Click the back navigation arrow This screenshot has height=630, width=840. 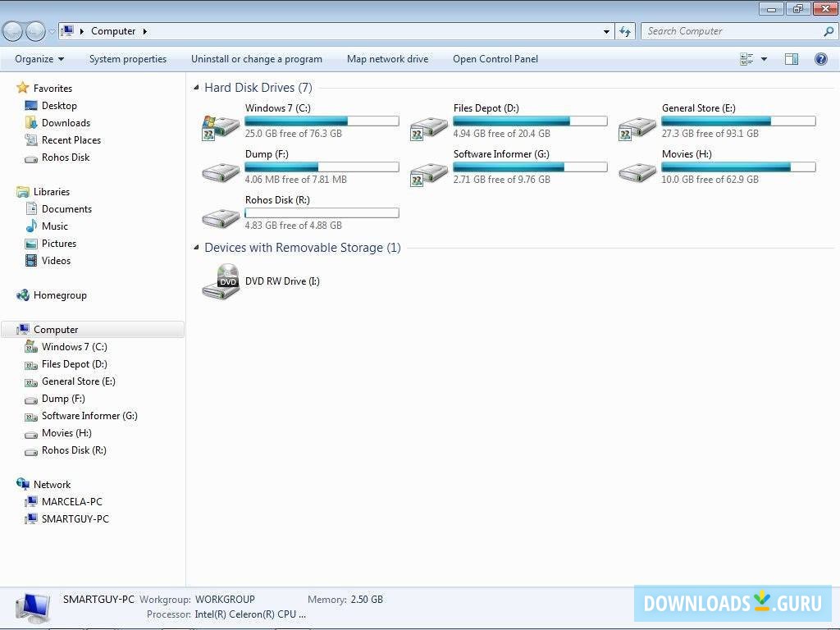pyautogui.click(x=13, y=32)
